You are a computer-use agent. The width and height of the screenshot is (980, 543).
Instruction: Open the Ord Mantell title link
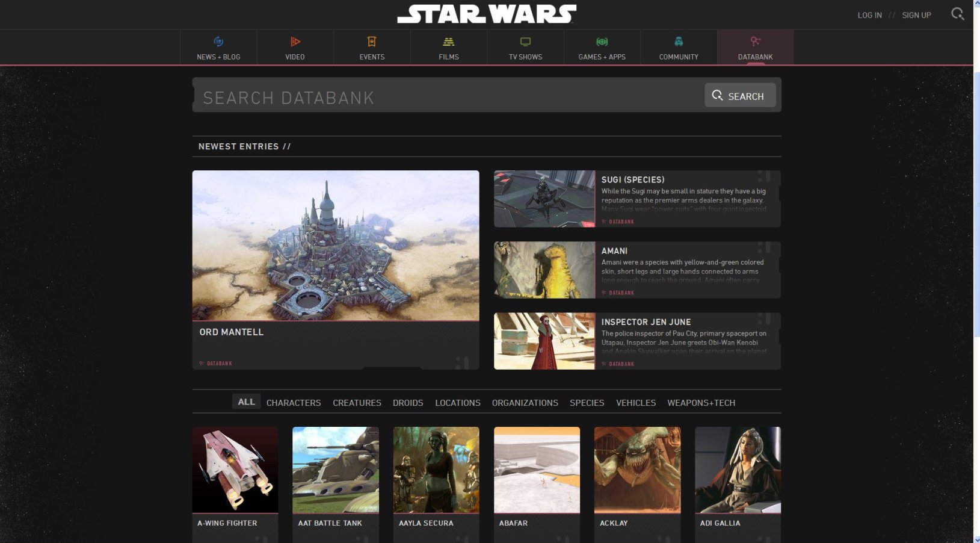(232, 332)
